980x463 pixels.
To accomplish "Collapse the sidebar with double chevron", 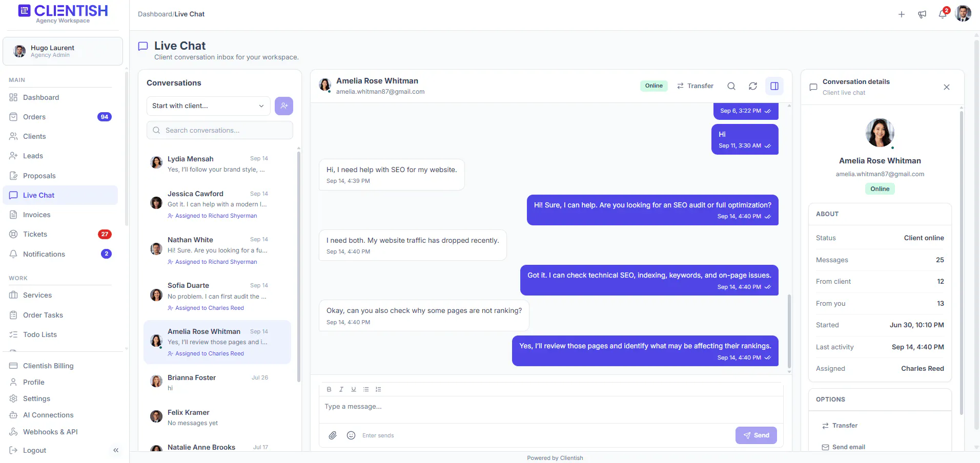I will pos(116,450).
